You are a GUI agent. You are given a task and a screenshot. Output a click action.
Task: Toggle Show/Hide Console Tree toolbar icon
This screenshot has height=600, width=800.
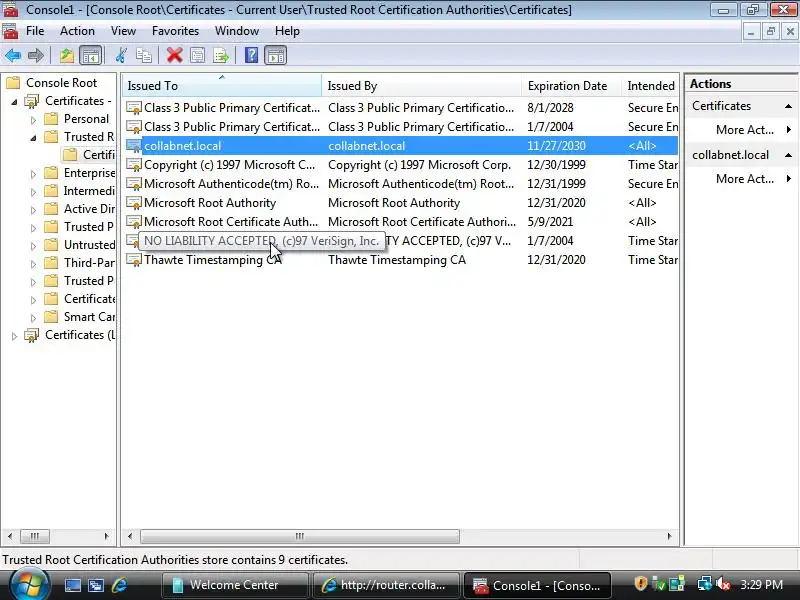91,55
